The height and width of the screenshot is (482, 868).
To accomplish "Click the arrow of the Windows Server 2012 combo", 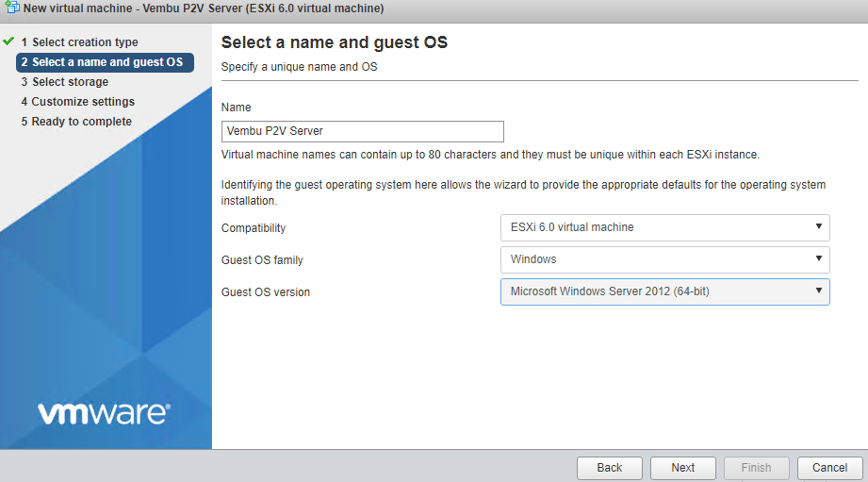I will pos(818,291).
